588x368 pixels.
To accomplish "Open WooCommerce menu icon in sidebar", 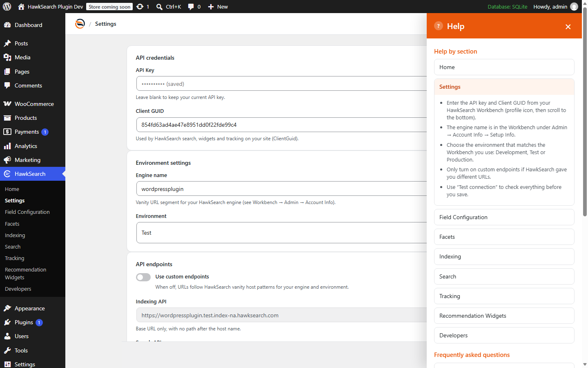I will [7, 104].
